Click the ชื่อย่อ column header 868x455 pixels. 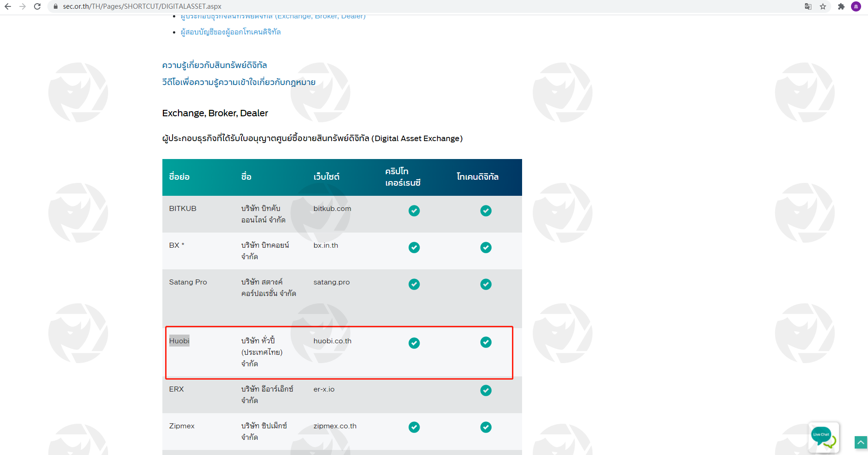pyautogui.click(x=179, y=177)
